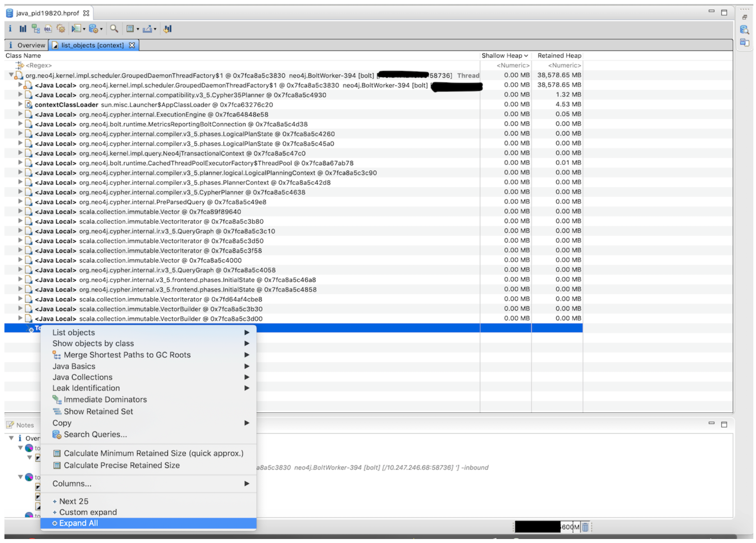This screenshot has width=756, height=543.
Task: Select the Compare Basket toolbar icon
Action: point(167,29)
